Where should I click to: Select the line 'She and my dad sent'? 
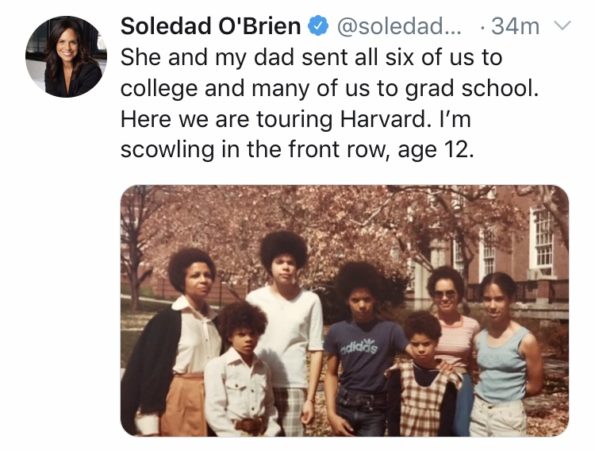(312, 58)
